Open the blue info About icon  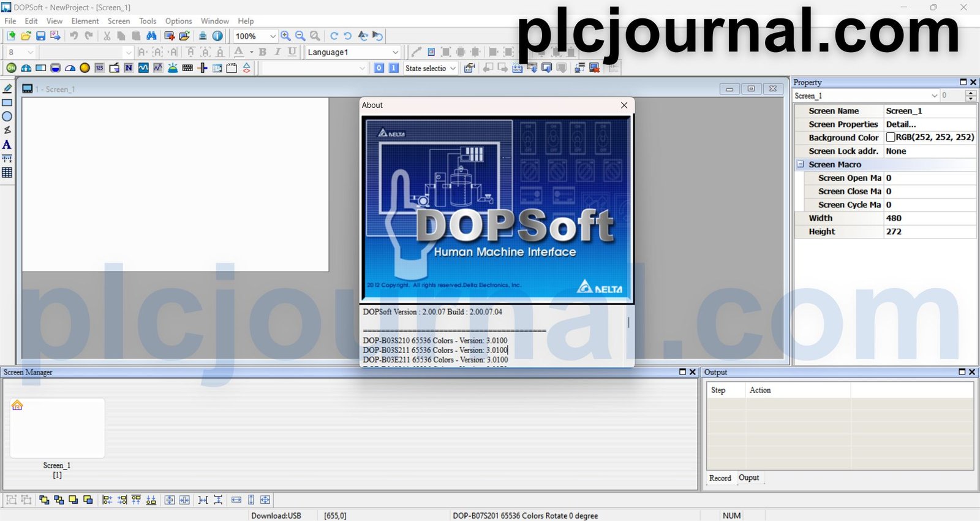click(217, 36)
